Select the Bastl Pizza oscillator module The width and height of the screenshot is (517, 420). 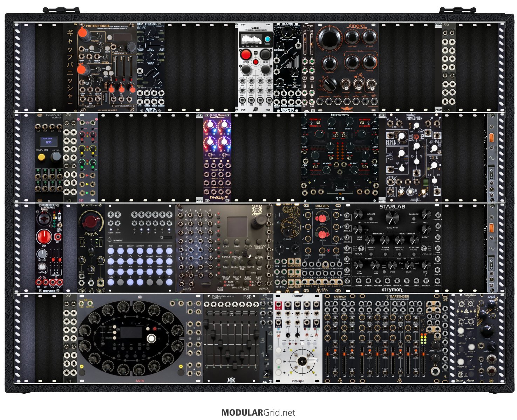tap(151, 67)
